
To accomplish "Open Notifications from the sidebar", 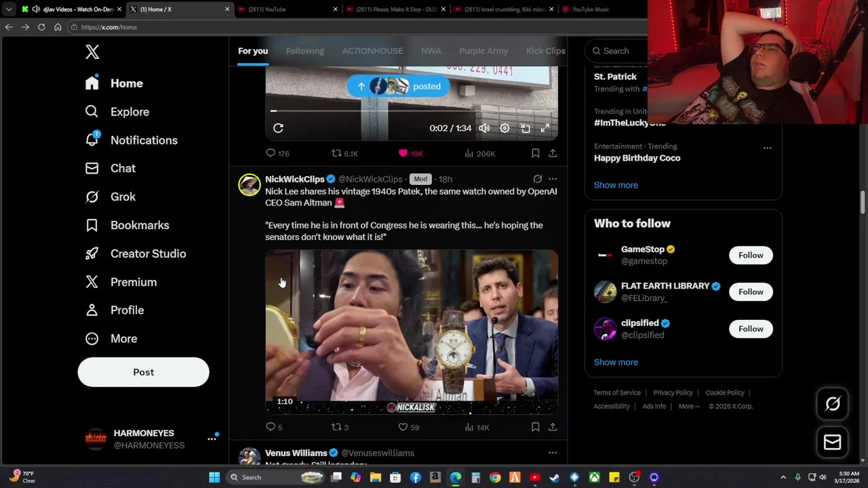I will (x=132, y=140).
